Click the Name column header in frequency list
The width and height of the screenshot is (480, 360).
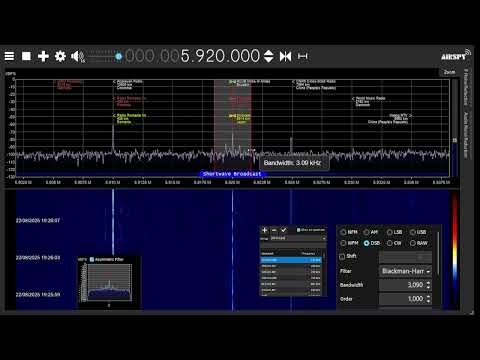(x=267, y=254)
